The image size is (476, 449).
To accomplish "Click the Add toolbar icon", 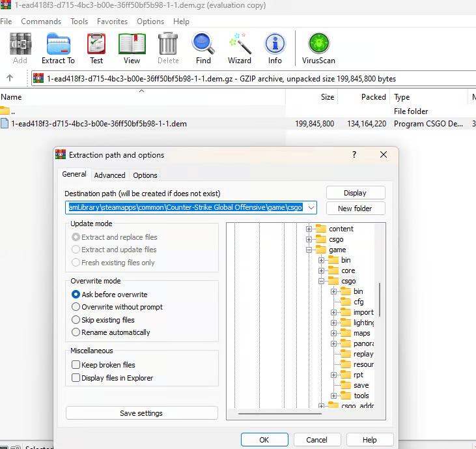I will 20,44.
